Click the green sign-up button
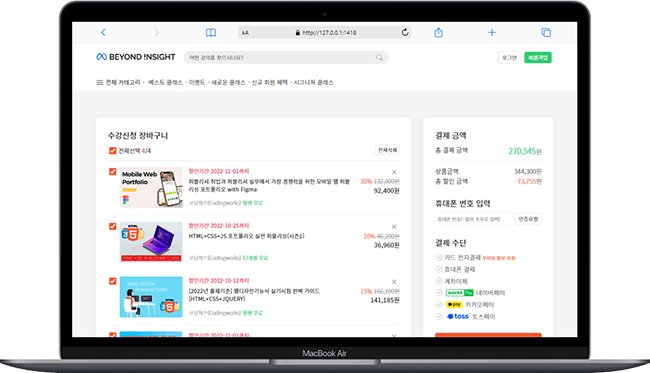Image resolution: width=650 pixels, height=373 pixels. [x=538, y=58]
